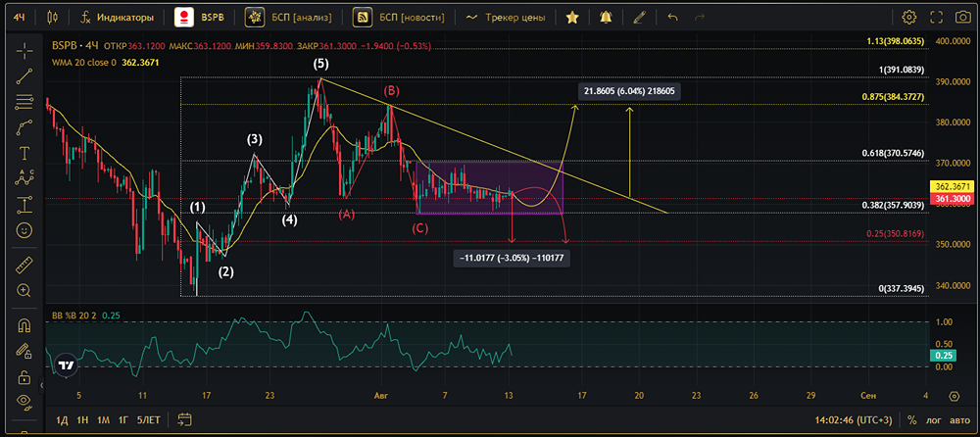980x437 pixels.
Task: Open the emoji sticker tool
Action: point(24,230)
